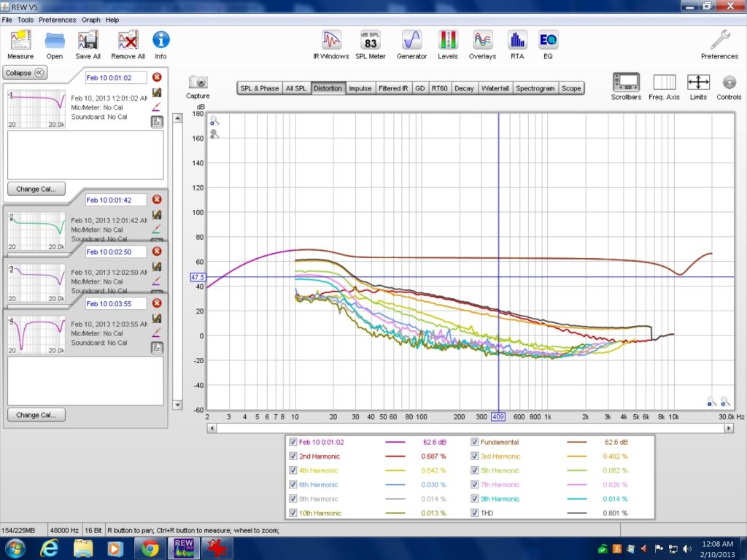
Task: Click save icon for measurement 0:01:02
Action: tap(157, 93)
